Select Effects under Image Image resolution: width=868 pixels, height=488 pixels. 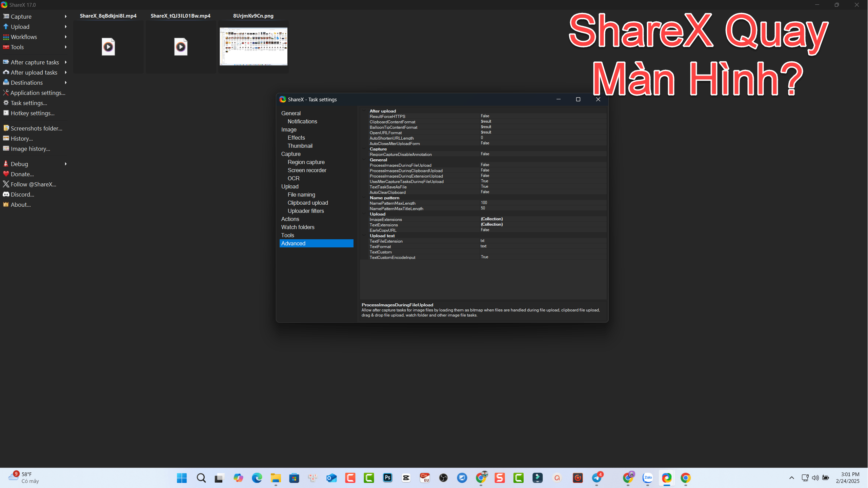296,138
